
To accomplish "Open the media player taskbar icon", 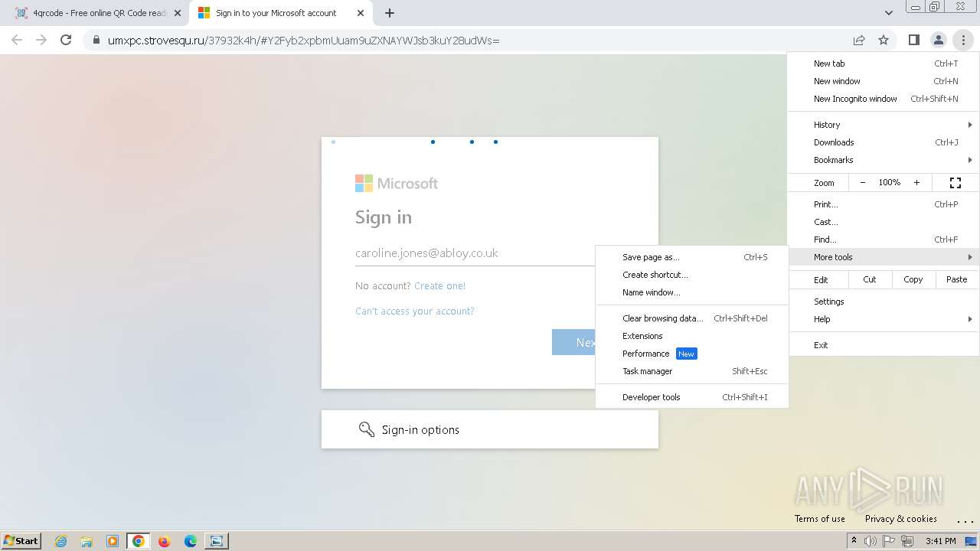I will coord(113,541).
